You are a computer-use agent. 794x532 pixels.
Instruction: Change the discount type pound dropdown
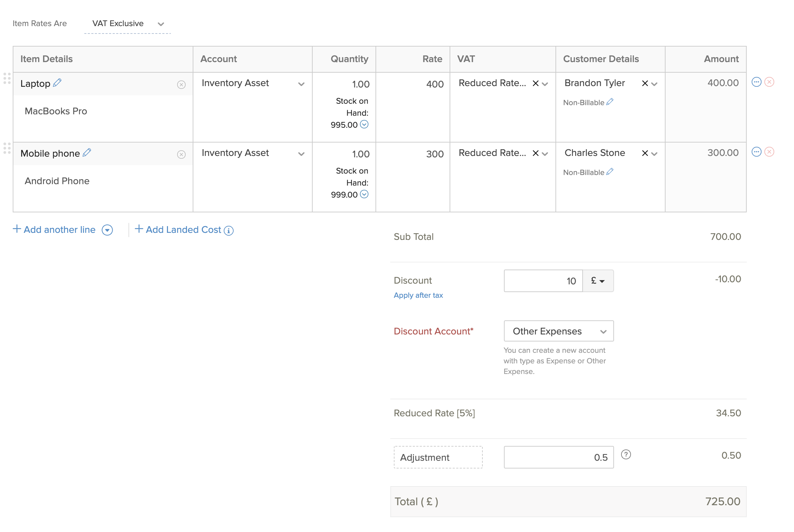point(598,281)
